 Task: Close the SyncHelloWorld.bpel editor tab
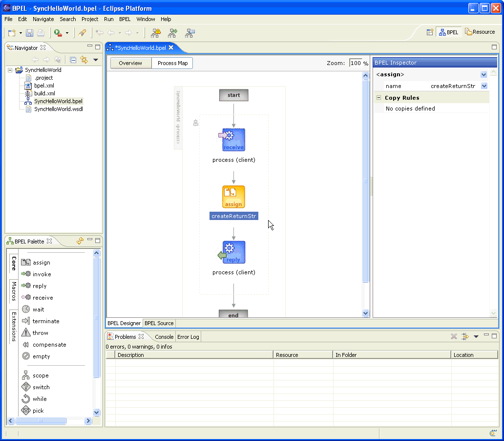click(x=171, y=47)
